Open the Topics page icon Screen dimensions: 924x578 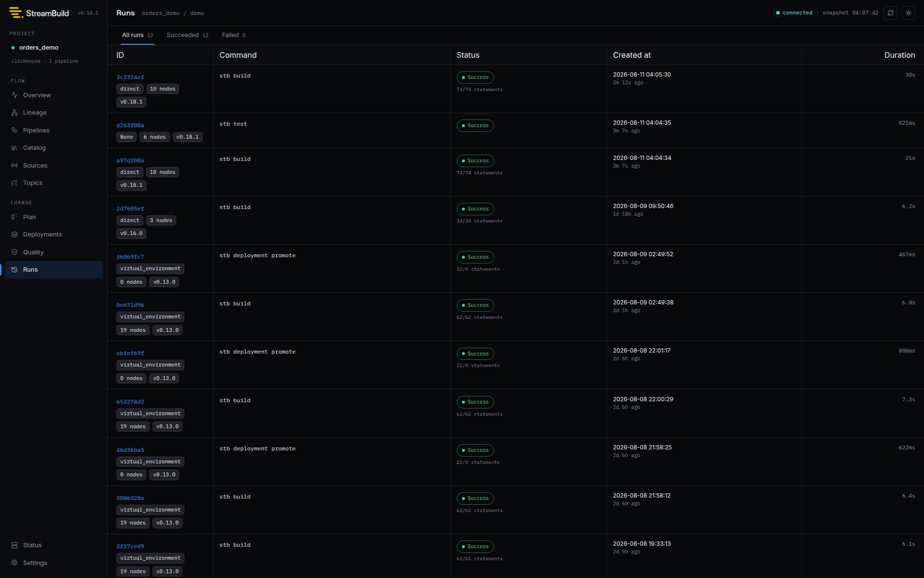coord(14,183)
